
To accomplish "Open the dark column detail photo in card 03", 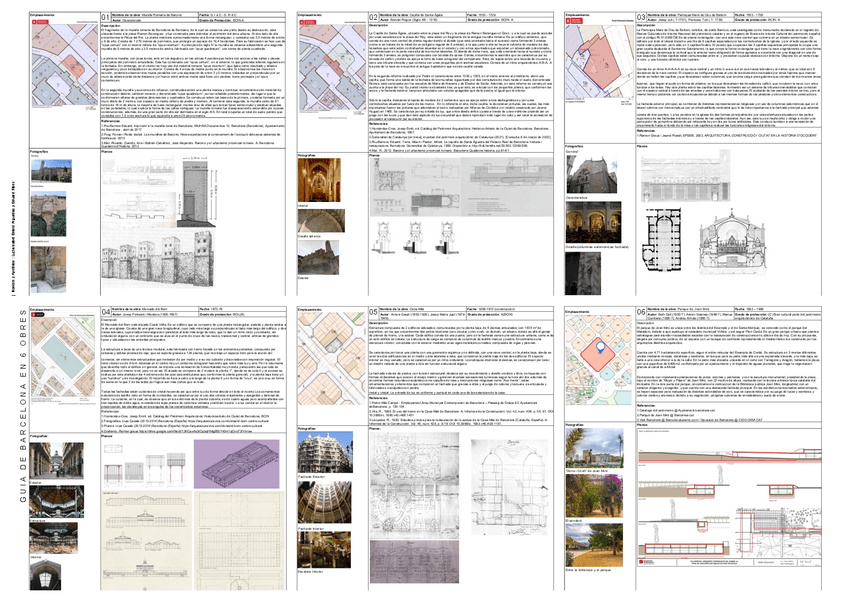I will [582, 274].
